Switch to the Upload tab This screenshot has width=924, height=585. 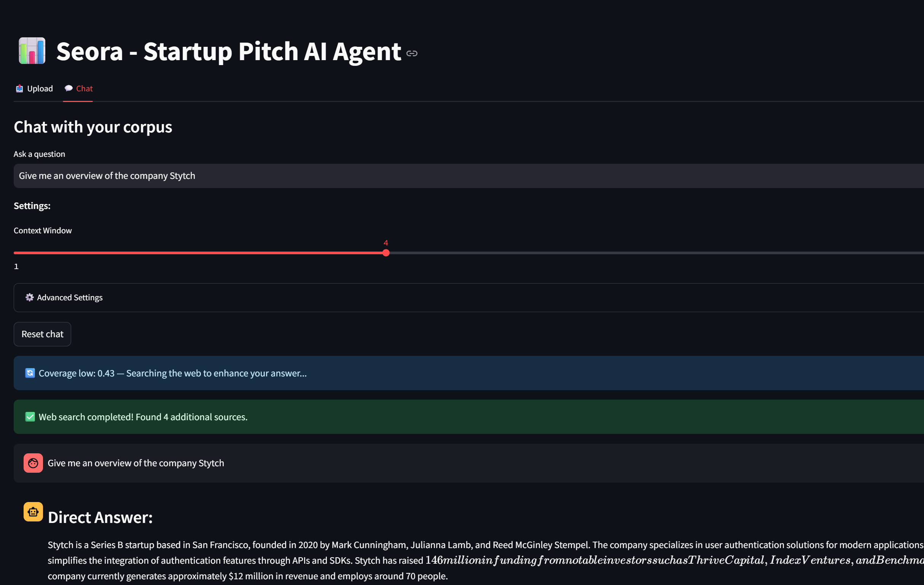tap(34, 89)
